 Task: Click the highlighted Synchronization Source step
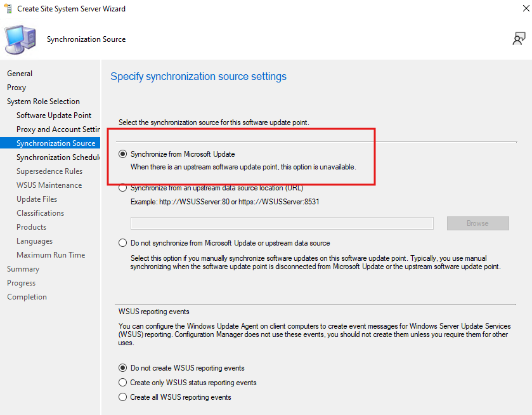coord(56,143)
